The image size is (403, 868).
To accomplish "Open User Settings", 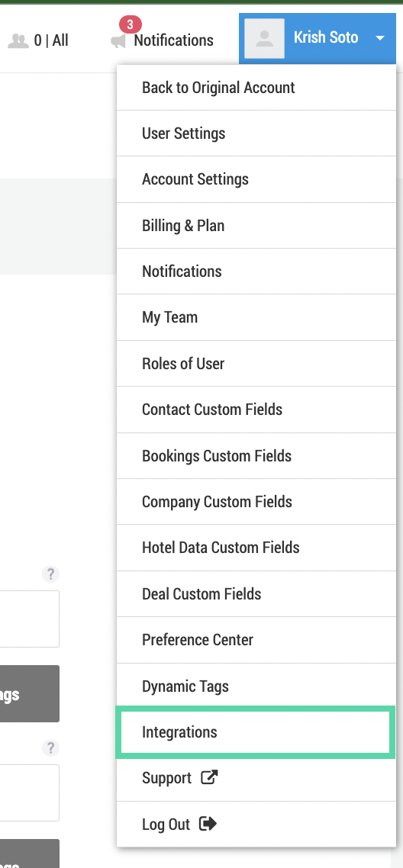I will pos(256,133).
